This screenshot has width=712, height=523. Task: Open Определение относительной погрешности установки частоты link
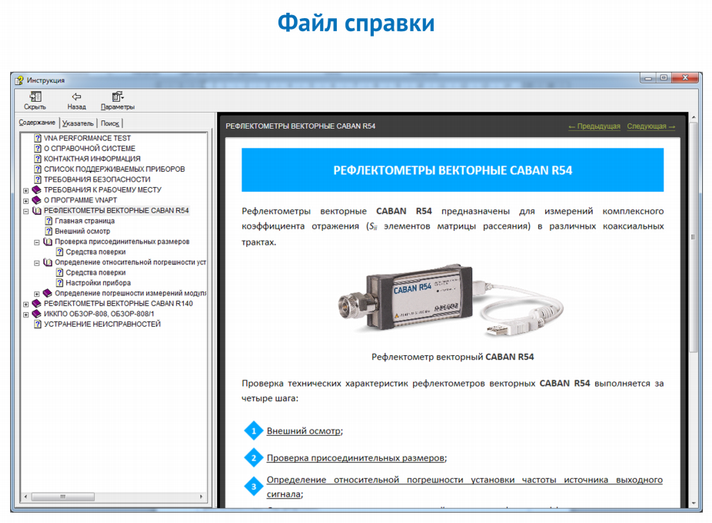[465, 487]
